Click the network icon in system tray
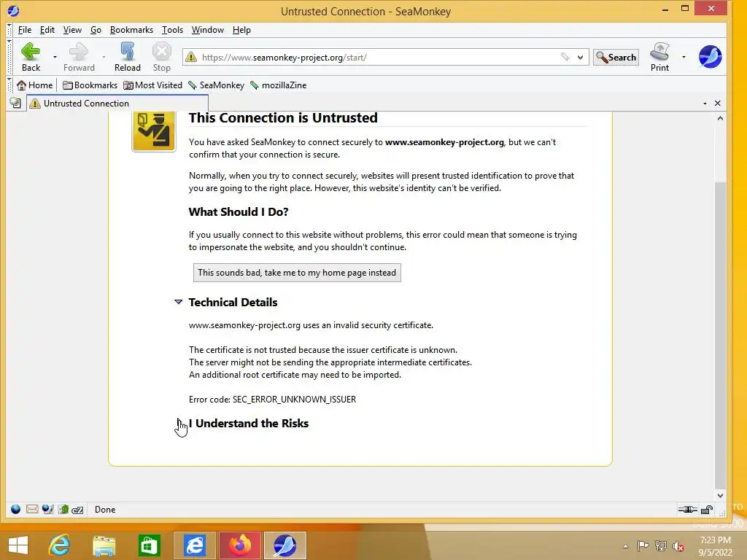This screenshot has width=747, height=560. pos(661,546)
